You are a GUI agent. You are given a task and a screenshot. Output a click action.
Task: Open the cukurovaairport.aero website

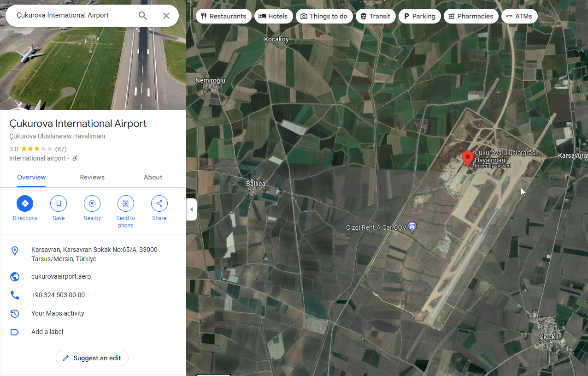tap(61, 276)
